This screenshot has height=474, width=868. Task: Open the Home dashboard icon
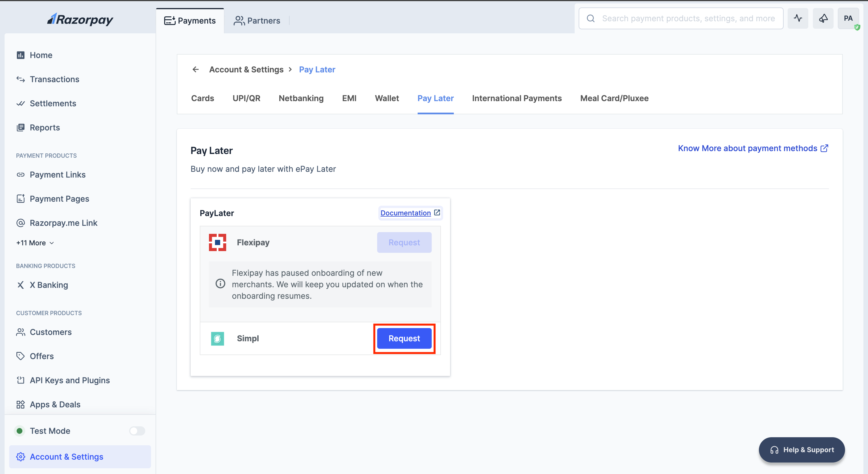click(21, 55)
